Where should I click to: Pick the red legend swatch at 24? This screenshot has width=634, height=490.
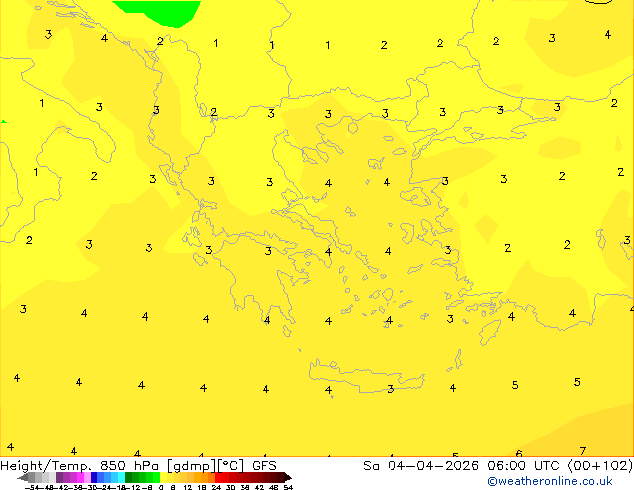pyautogui.click(x=218, y=477)
